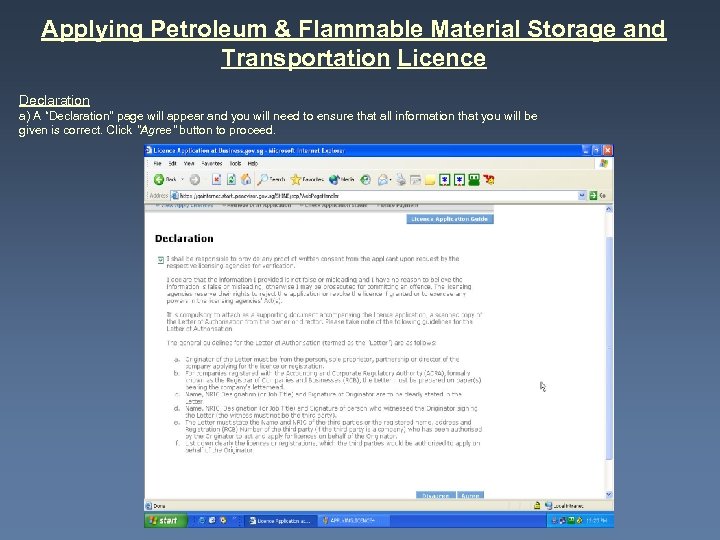Image resolution: width=720 pixels, height=540 pixels.
Task: Click the IE quick launch icon
Action: click(202, 520)
